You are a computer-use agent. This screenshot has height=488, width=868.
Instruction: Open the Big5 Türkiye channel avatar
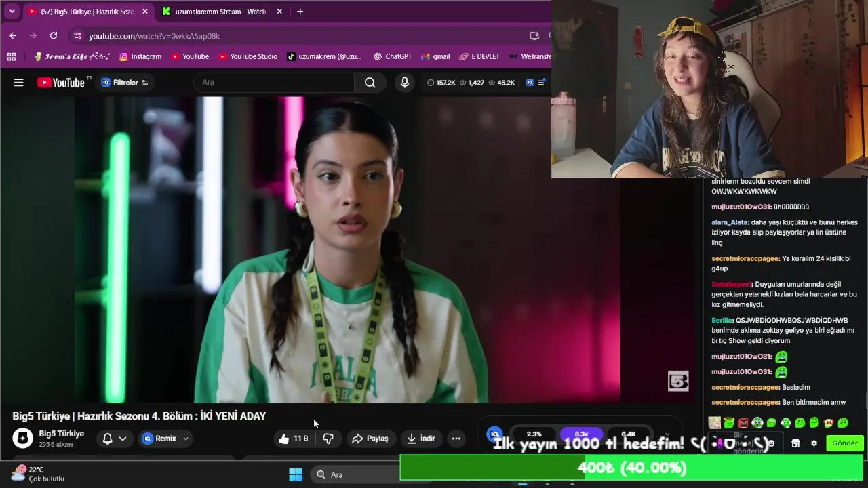[22, 438]
